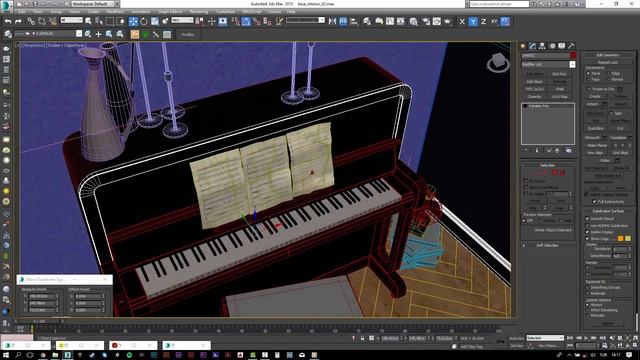Viewport: 640px width, 360px height.
Task: Click the Cut button
Action: pyautogui.click(x=620, y=128)
